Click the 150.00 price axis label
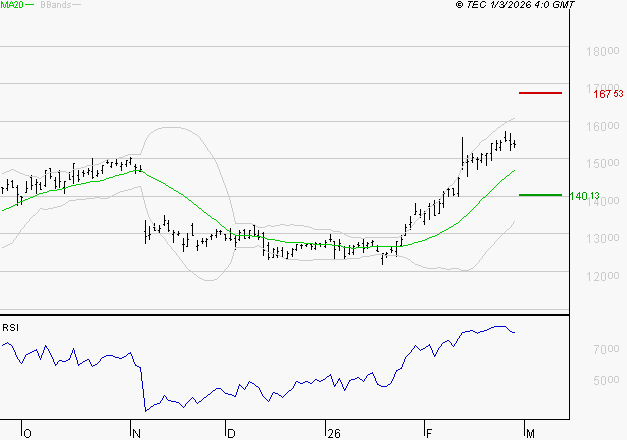This screenshot has width=627, height=440. pos(603,163)
